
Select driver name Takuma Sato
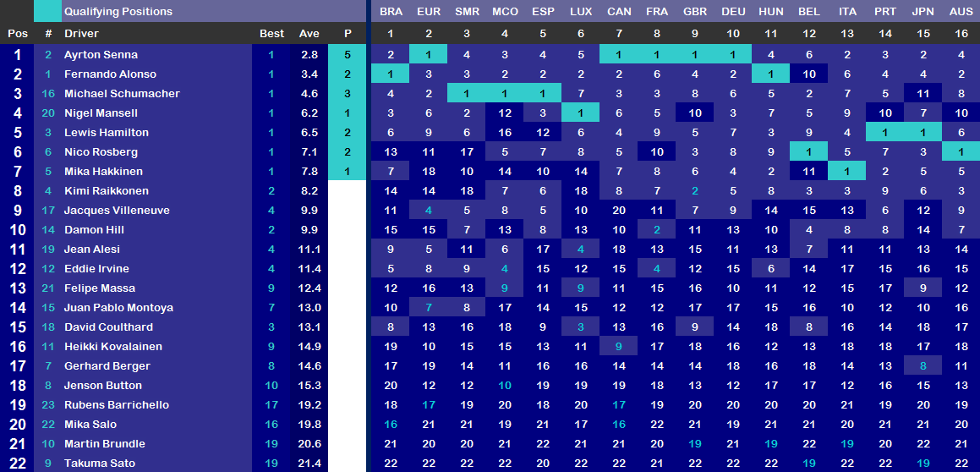[x=100, y=464]
